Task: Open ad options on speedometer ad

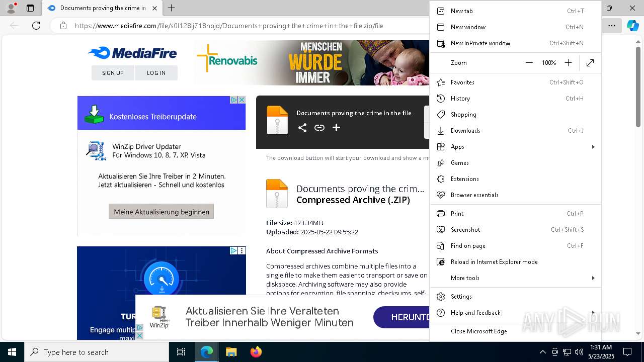Action: click(242, 250)
